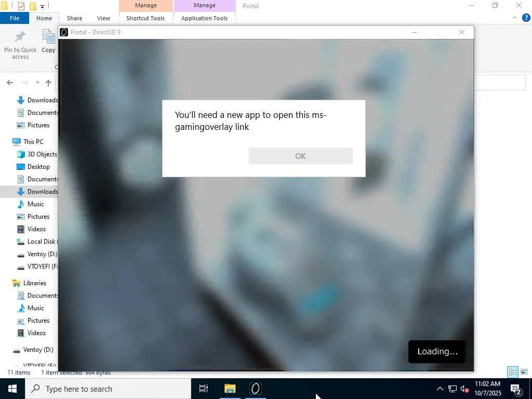The width and height of the screenshot is (532, 399).
Task: Open Explorer Help icon
Action: coord(526,18)
